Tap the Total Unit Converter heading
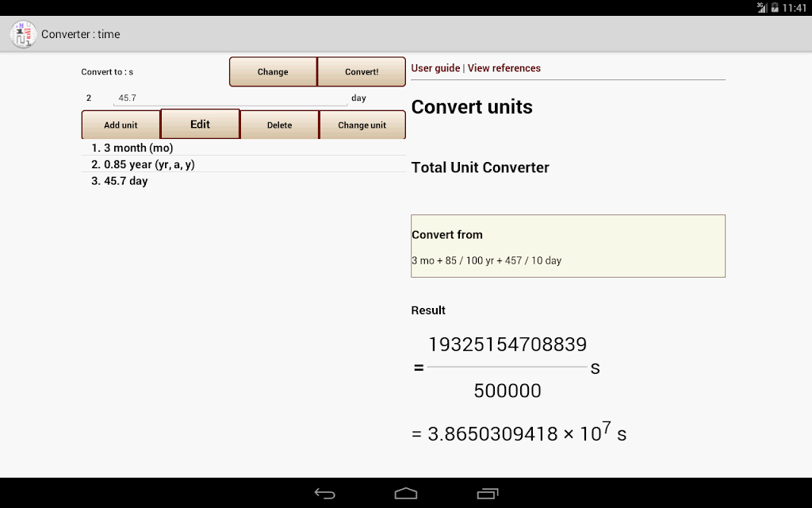812x508 pixels. (x=480, y=167)
